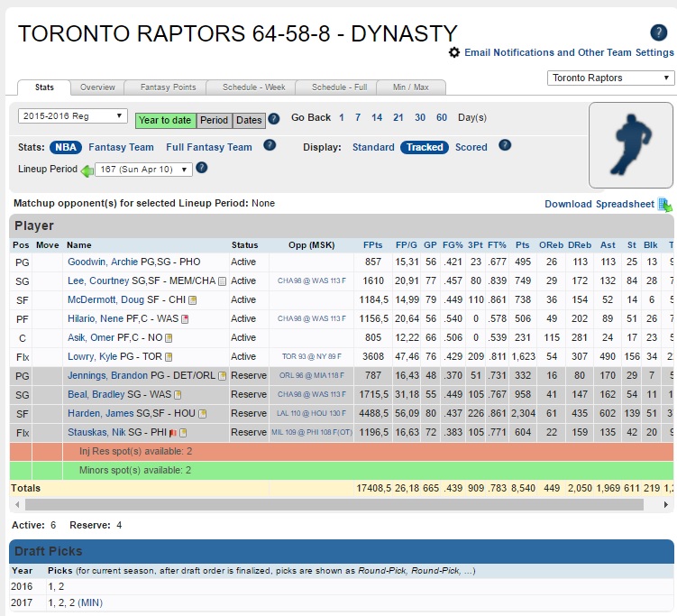Image resolution: width=677 pixels, height=616 pixels.
Task: Select Year to date range toggle
Action: pyautogui.click(x=165, y=120)
